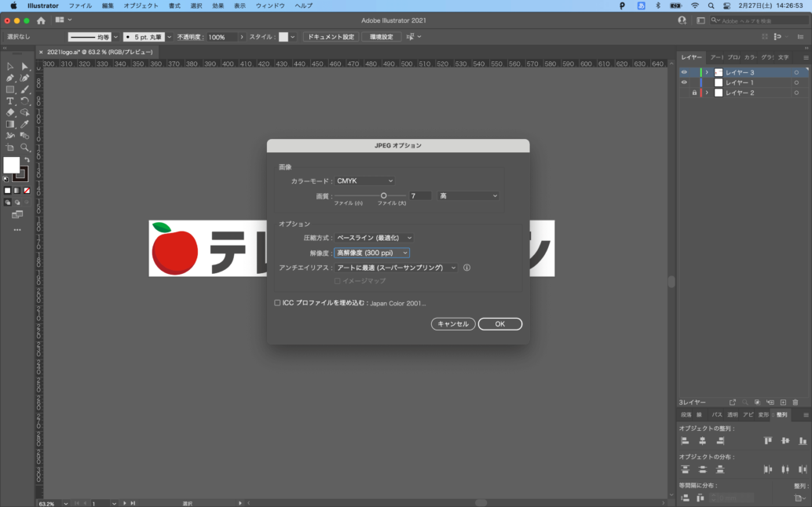Open ウィンドウ menu
812x507 pixels.
(270, 5)
